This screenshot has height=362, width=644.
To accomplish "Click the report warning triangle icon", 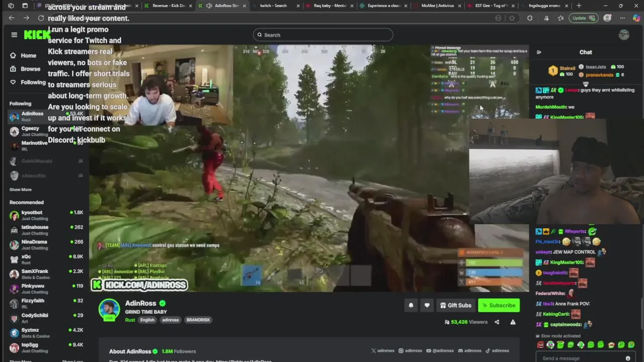I will pyautogui.click(x=513, y=322).
